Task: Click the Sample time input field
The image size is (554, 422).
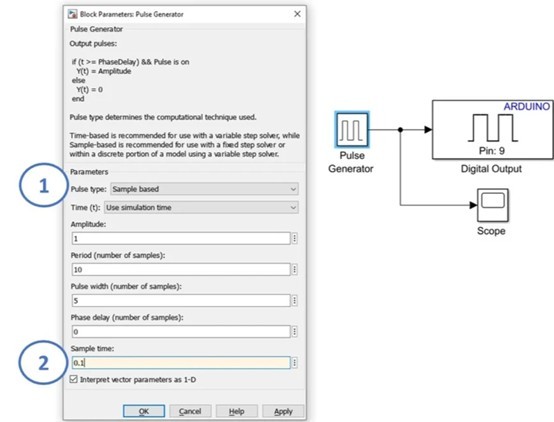Action: point(181,363)
